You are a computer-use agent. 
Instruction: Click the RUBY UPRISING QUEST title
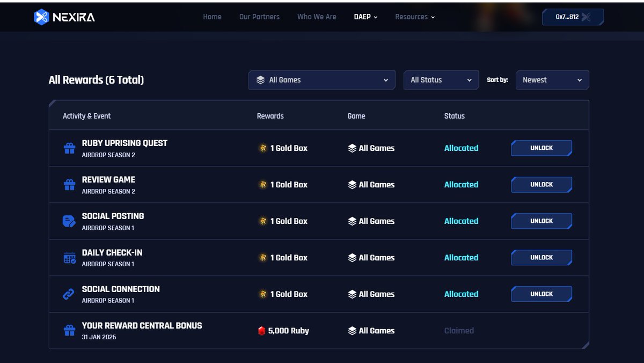tap(125, 143)
